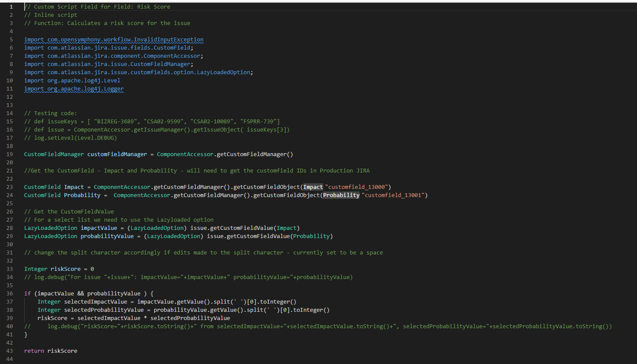This screenshot has width=637, height=364.
Task: Click the '// Testing code:' comment
Action: point(50,113)
